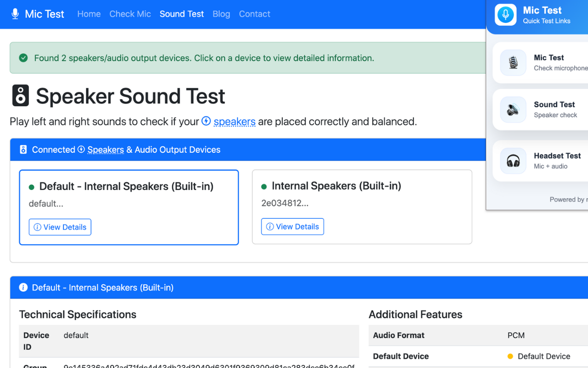
Task: Click the device details panel header title
Action: (102, 287)
